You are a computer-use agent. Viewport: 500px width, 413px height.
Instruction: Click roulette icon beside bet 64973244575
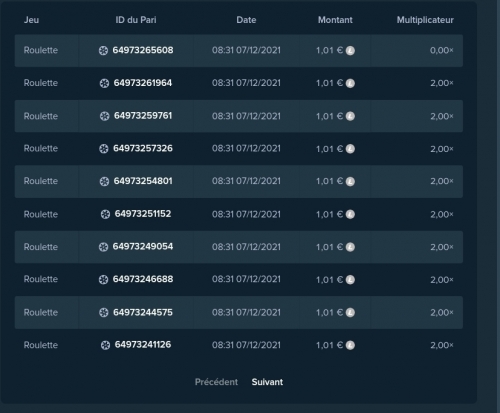tap(104, 313)
